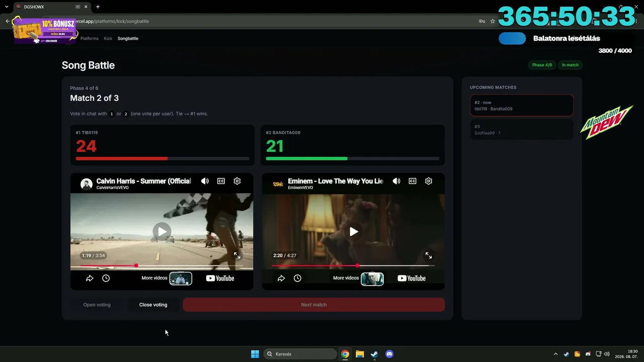Screen dimensions: 644x362
Task: Click the In match status badge
Action: [x=570, y=65]
